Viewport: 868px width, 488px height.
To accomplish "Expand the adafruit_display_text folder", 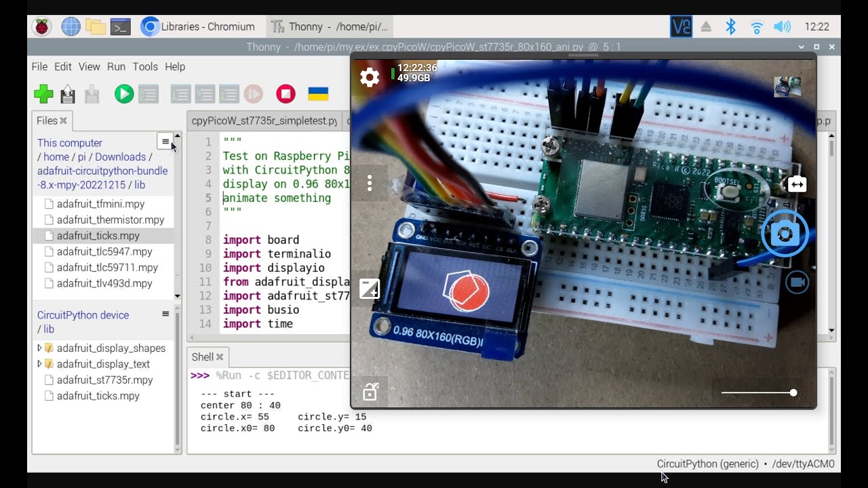I will (39, 364).
